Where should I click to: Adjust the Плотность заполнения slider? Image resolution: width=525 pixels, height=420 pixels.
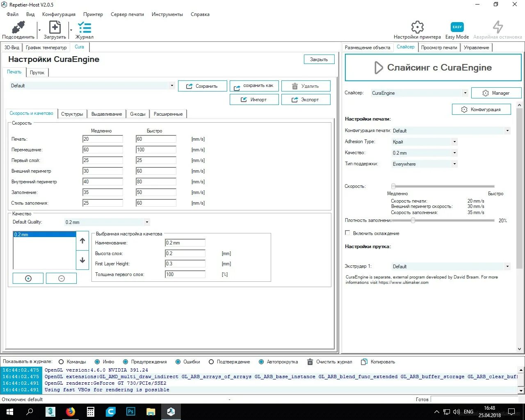click(x=413, y=220)
